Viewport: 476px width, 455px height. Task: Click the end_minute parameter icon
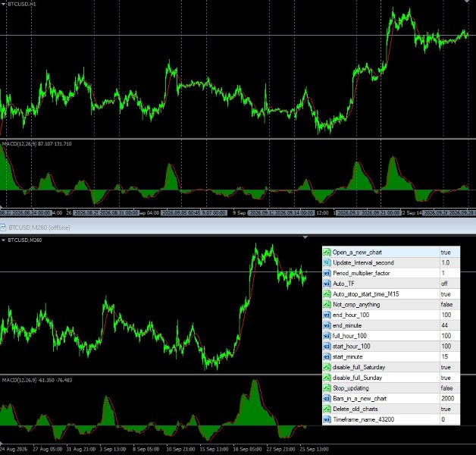pos(327,325)
